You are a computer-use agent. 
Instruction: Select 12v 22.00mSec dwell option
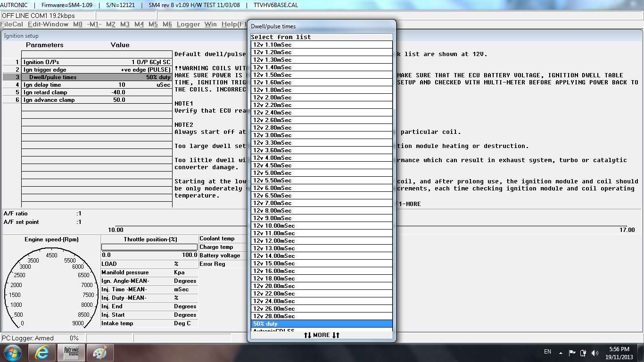pyautogui.click(x=322, y=294)
